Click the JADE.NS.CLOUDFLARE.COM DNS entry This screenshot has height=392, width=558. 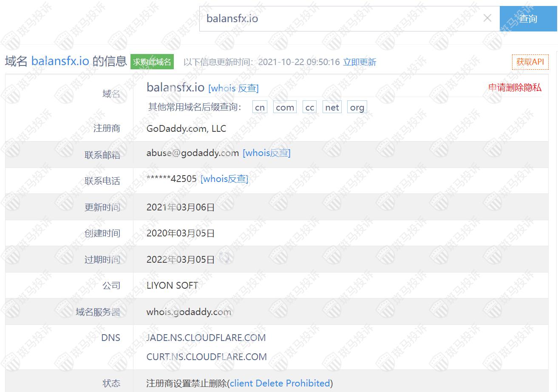click(206, 338)
